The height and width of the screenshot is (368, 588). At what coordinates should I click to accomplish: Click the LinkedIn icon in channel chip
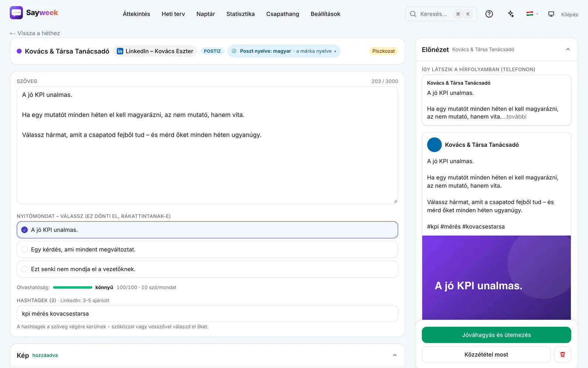[x=120, y=51]
